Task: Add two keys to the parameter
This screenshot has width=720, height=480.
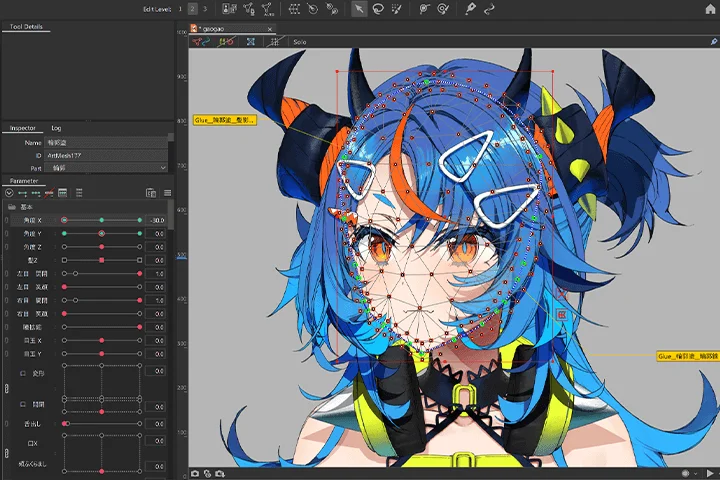Action: tap(22, 193)
